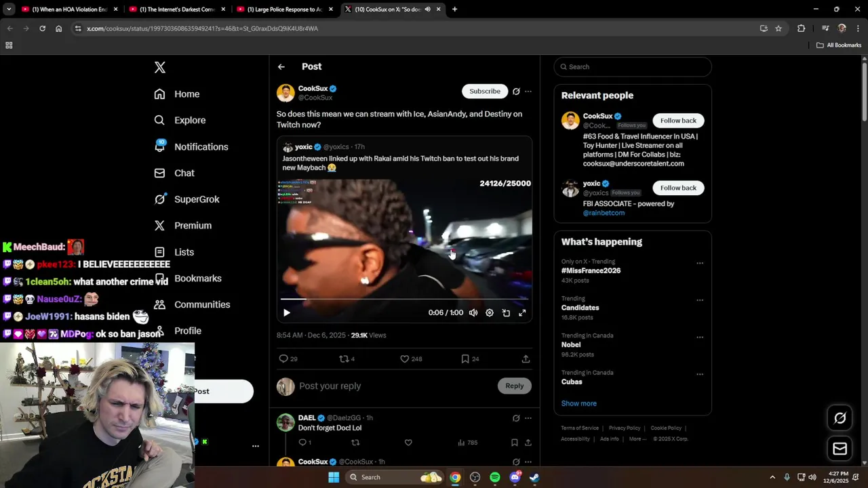
Task: Open more options for Cubas trend
Action: coord(700,374)
